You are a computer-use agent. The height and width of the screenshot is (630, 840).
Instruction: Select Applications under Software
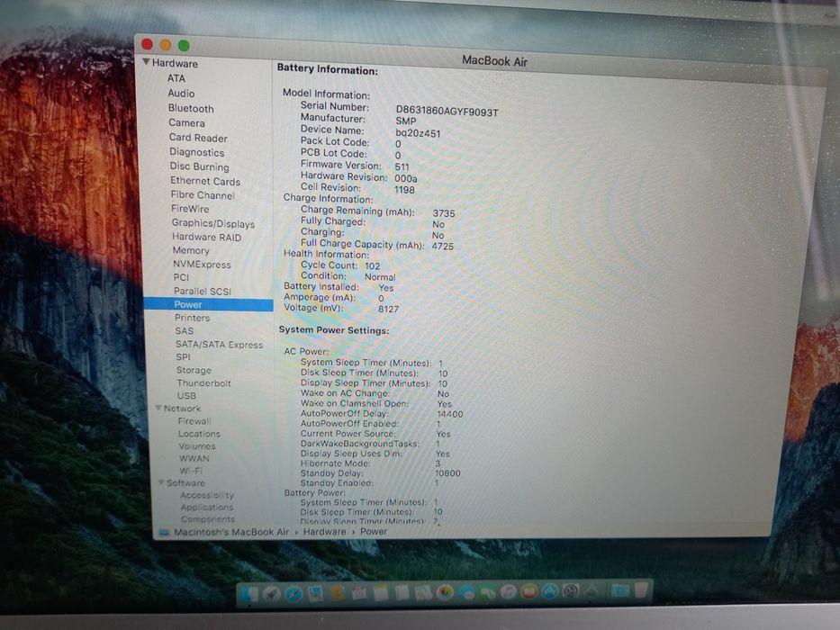click(207, 507)
